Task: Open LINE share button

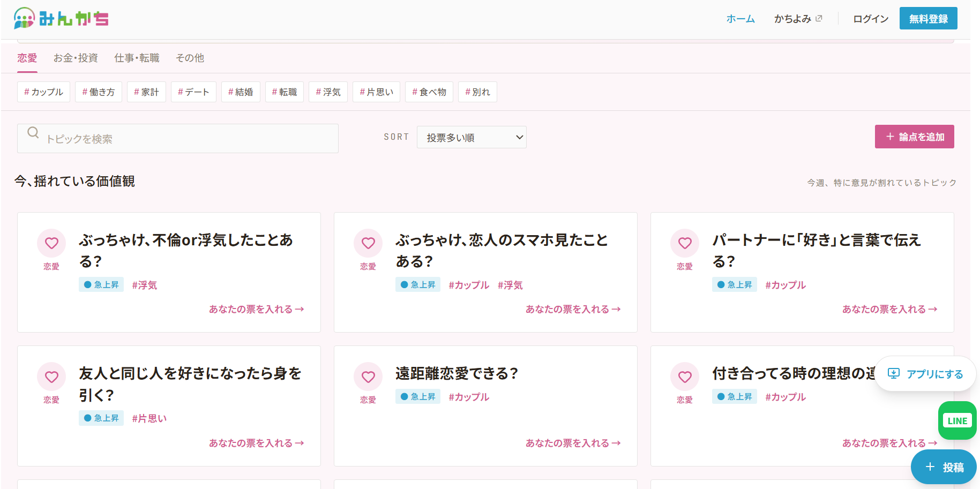Action: pos(957,420)
